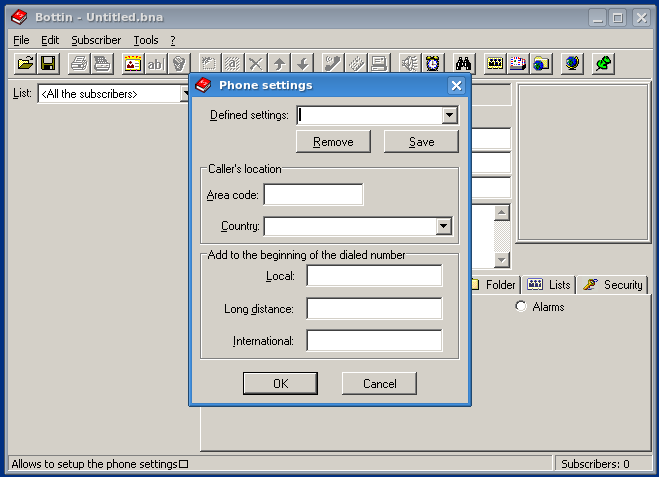
Task: Click the 'Subscribers: 0' status bar text
Action: click(595, 464)
